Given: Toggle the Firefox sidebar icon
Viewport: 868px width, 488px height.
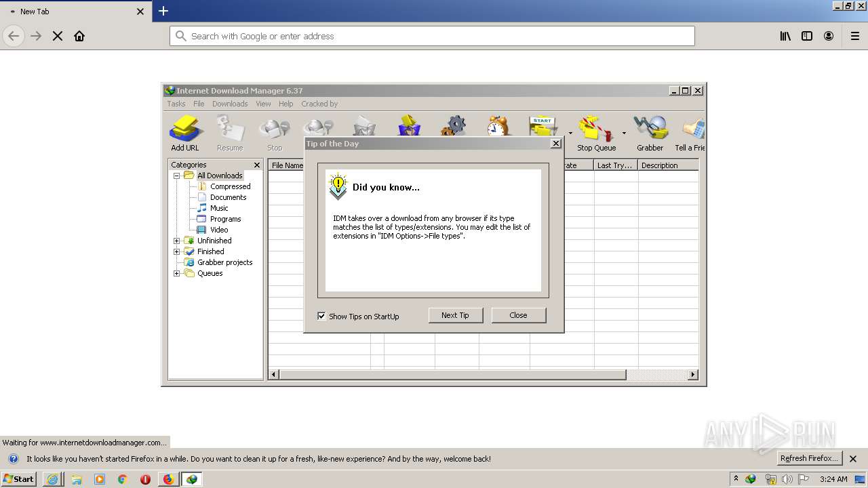Looking at the screenshot, I should (x=807, y=36).
